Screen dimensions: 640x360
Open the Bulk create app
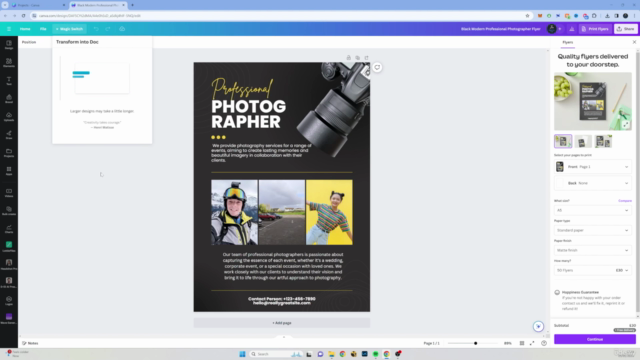point(9,210)
